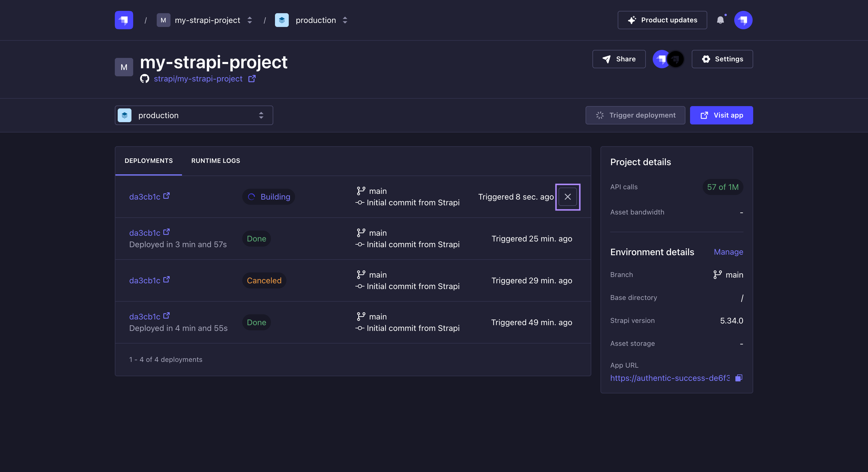Open the user profile avatar menu
868x472 pixels.
pyautogui.click(x=743, y=20)
